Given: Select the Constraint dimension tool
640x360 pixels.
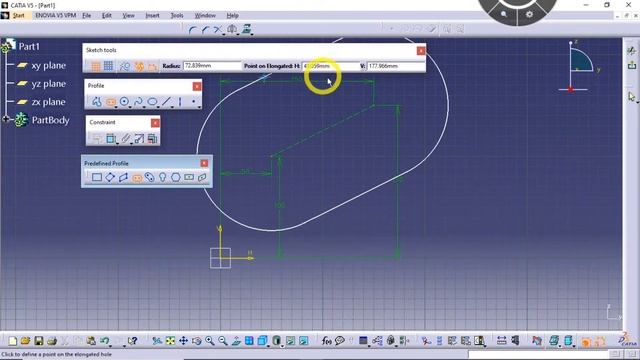Looking at the screenshot, I should pos(111,138).
